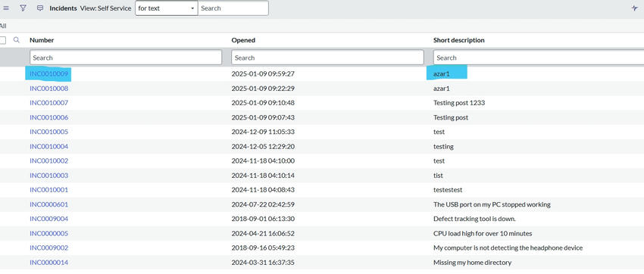Open incident INC0009004
The height and width of the screenshot is (274, 644).
[x=49, y=219]
